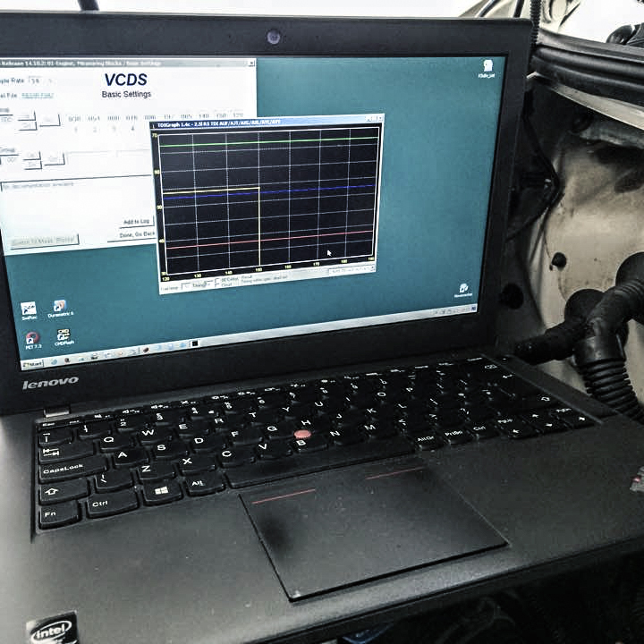The width and height of the screenshot is (644, 644).
Task: Open the white shortcut icon beside Dynametric
Action: pyautogui.click(x=29, y=311)
